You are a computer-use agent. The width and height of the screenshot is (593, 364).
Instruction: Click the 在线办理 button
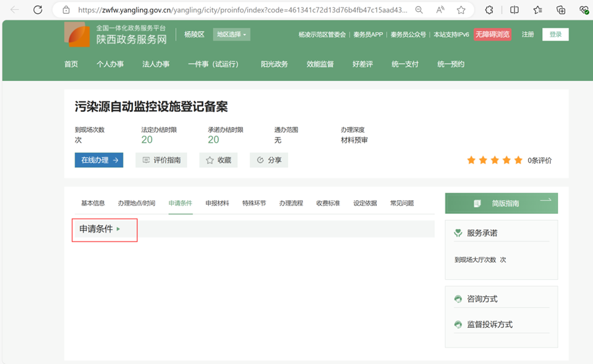[99, 160]
